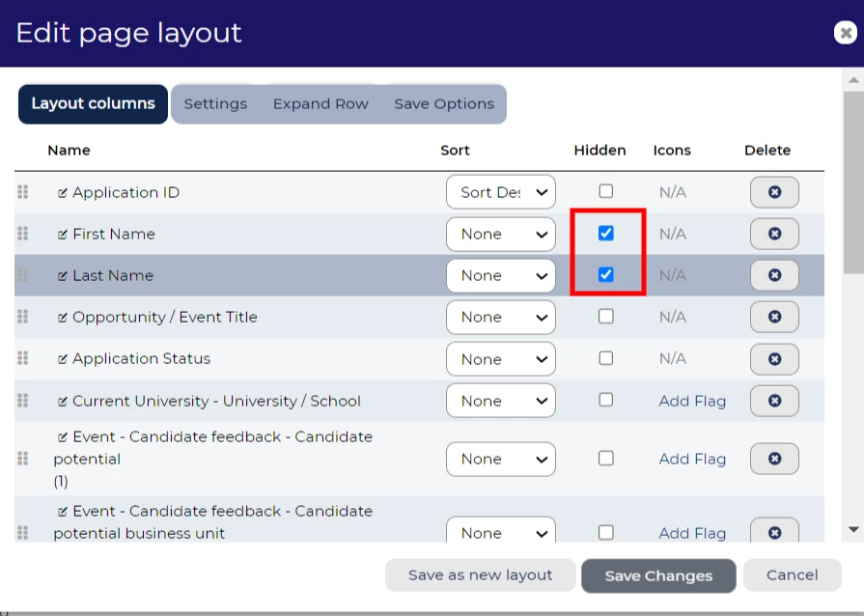Uncheck Hidden for First Name
Screen dimensions: 864x616
pyautogui.click(x=605, y=233)
